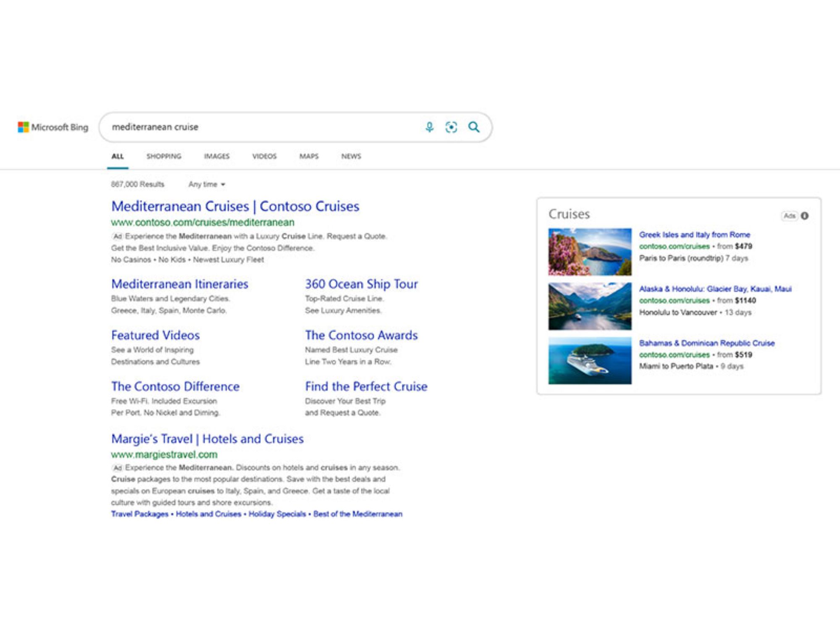Click the 'from $1140' price text
Image resolution: width=840 pixels, height=630 pixels.
pos(737,301)
